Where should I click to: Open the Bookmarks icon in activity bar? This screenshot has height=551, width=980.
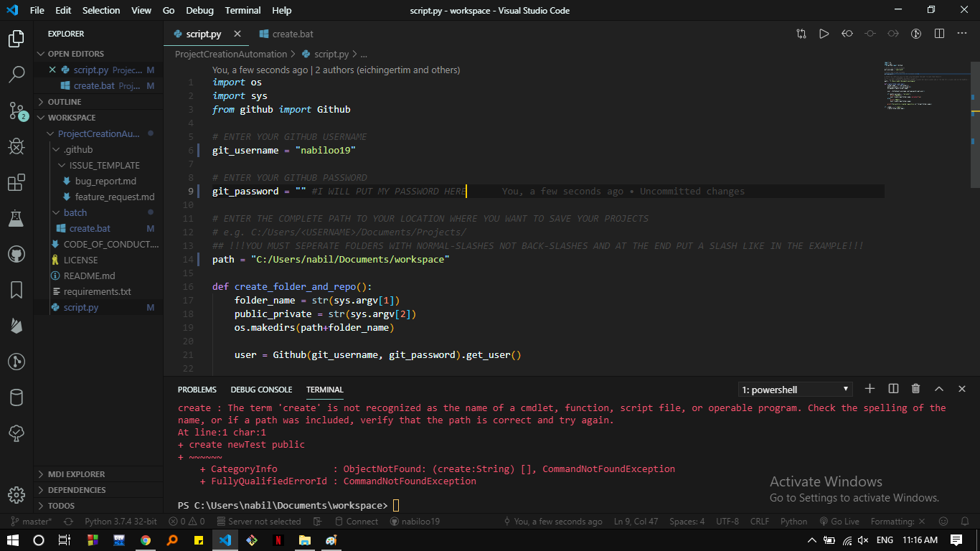tap(17, 290)
